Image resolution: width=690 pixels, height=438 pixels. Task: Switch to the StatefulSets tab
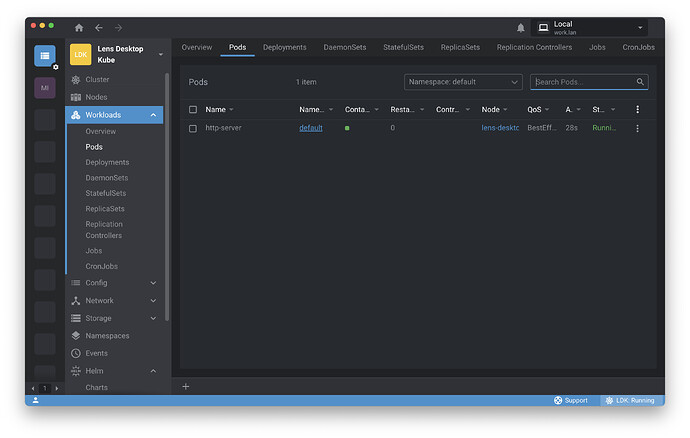404,47
